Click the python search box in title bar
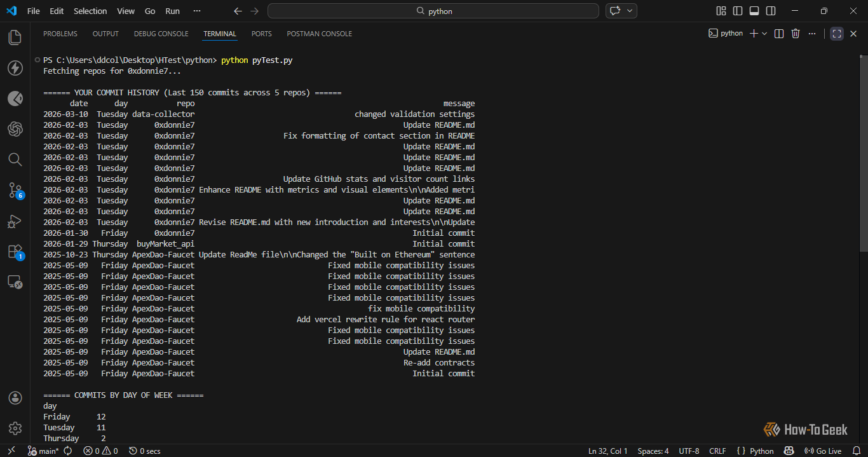The width and height of the screenshot is (868, 457). click(433, 11)
